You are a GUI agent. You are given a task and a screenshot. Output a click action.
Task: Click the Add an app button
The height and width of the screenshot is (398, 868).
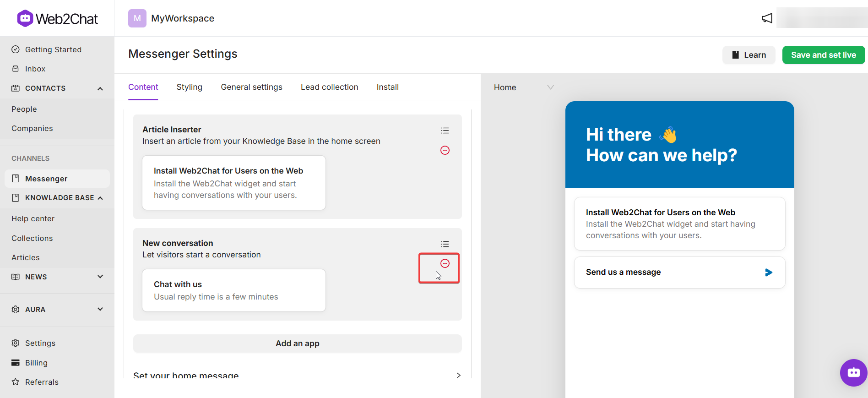298,343
